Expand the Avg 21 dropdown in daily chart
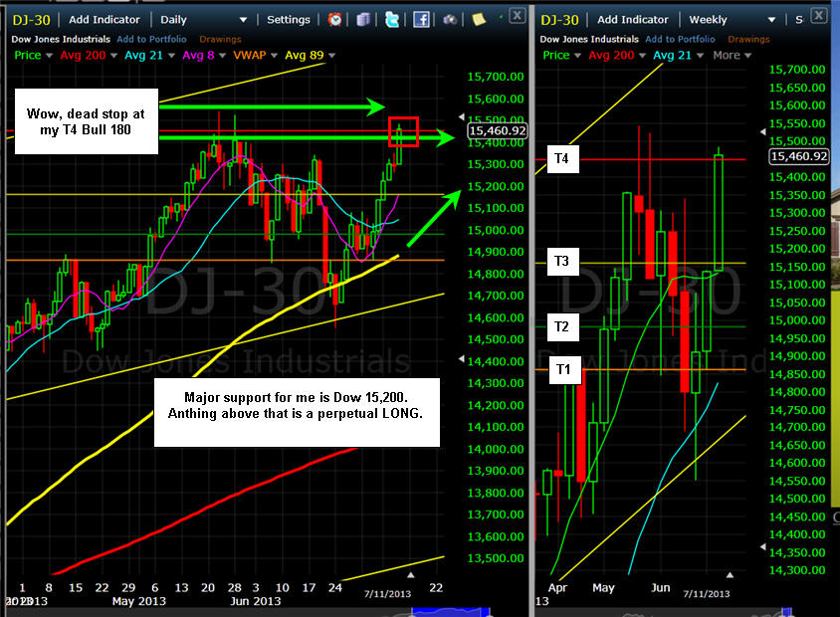This screenshot has height=617, width=840. click(x=171, y=56)
